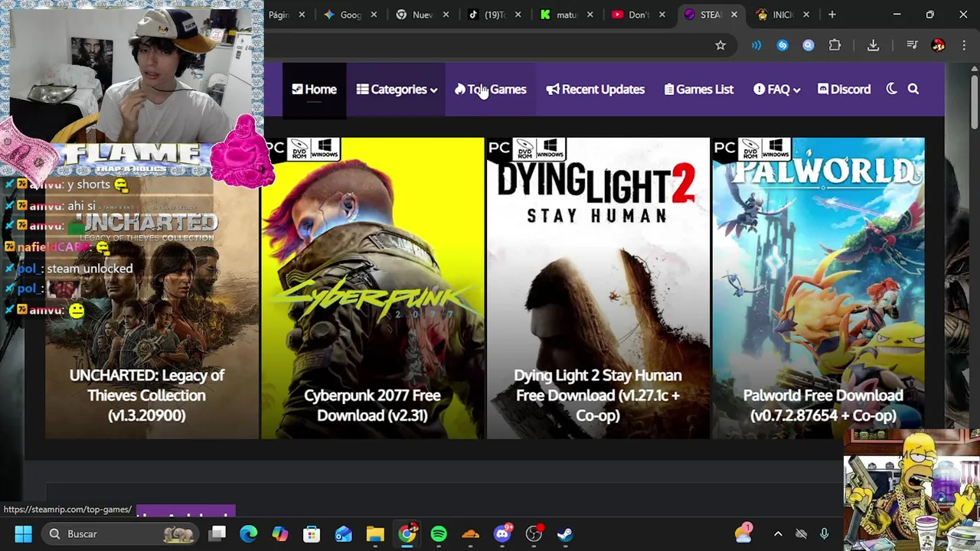Expand the Categories dropdown menu

(397, 90)
